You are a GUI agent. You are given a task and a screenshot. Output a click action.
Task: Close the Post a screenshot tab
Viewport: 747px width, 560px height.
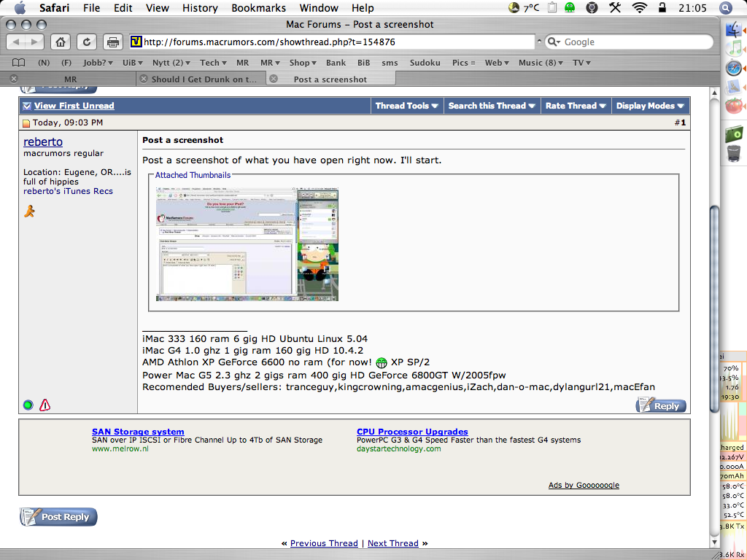coord(274,79)
